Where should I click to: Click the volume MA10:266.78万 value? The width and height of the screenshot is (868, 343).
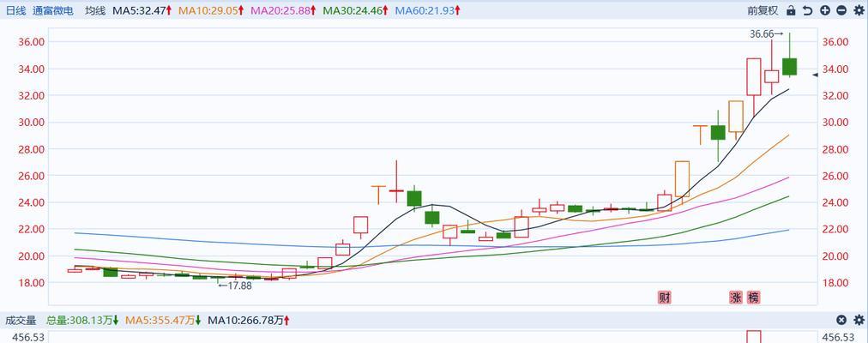(x=249, y=320)
